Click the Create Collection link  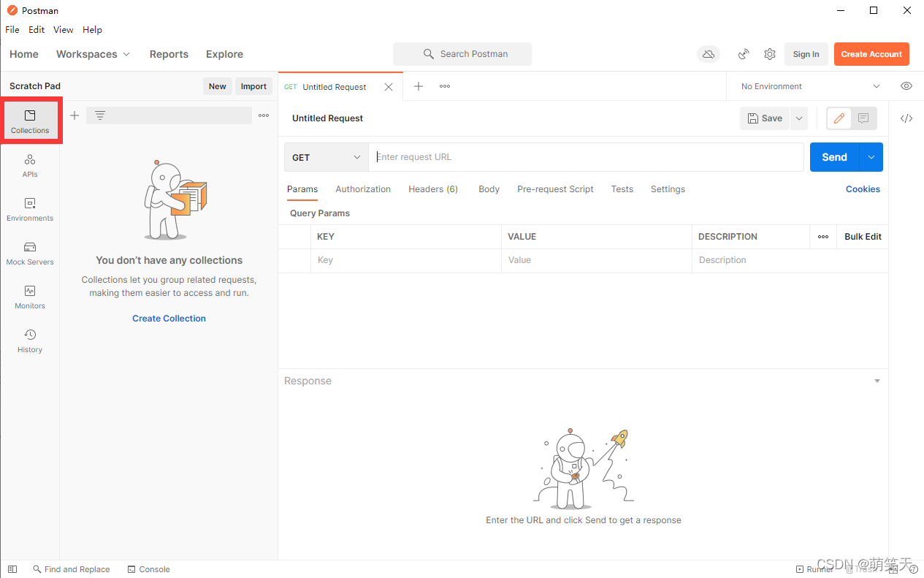(169, 319)
